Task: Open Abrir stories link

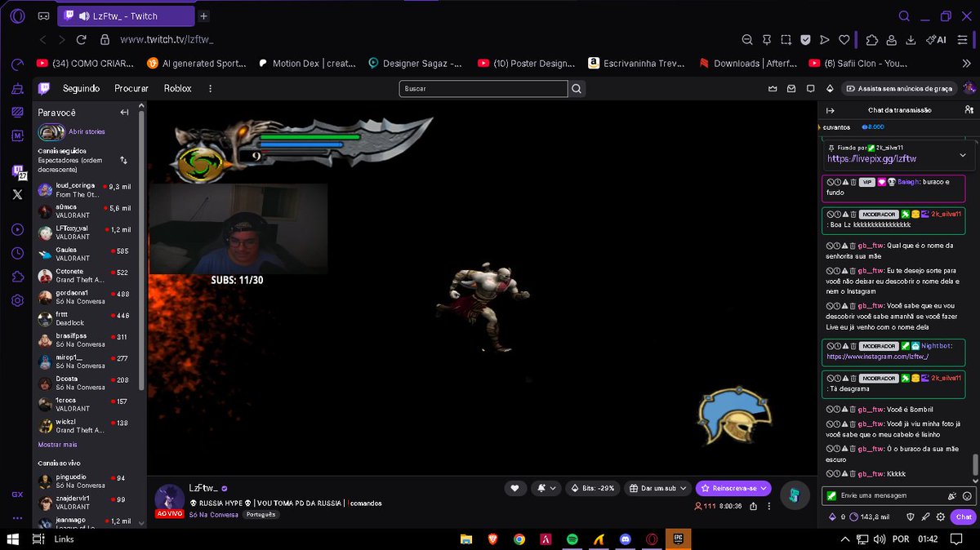Action: coord(87,131)
